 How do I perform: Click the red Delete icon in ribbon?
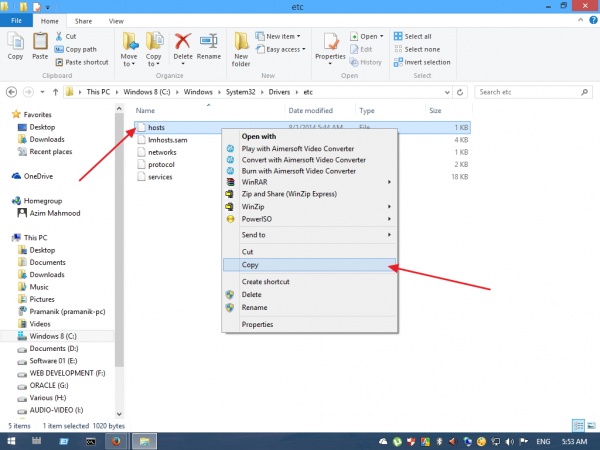183,41
